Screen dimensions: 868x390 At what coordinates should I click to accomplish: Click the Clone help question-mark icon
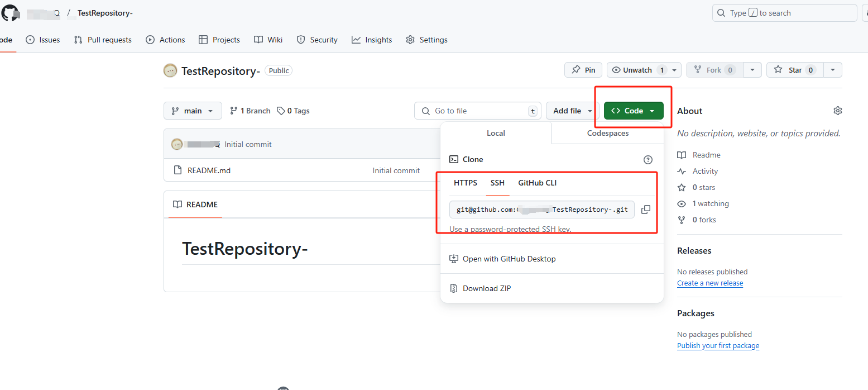pyautogui.click(x=648, y=159)
